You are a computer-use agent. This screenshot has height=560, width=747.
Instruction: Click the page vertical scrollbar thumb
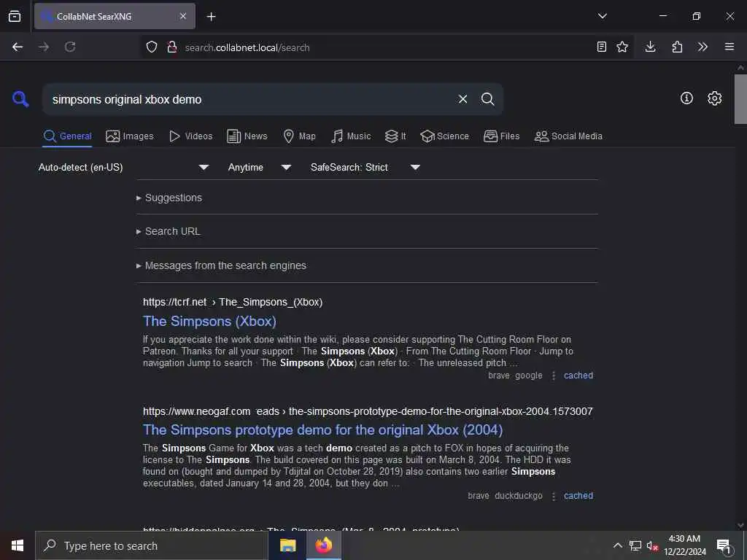point(740,98)
